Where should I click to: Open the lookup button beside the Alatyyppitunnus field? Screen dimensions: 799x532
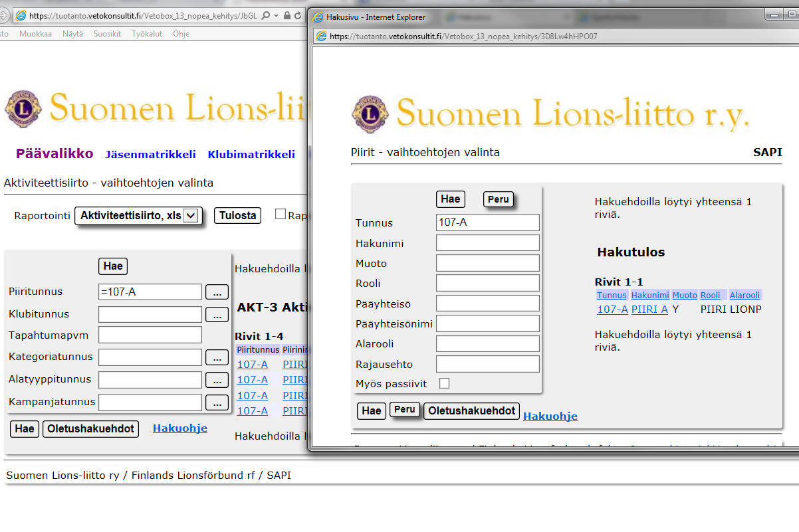(x=217, y=380)
